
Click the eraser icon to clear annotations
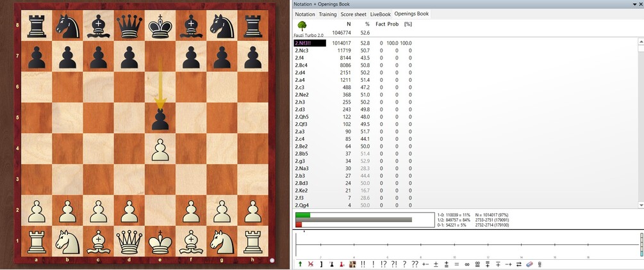[x=529, y=264]
